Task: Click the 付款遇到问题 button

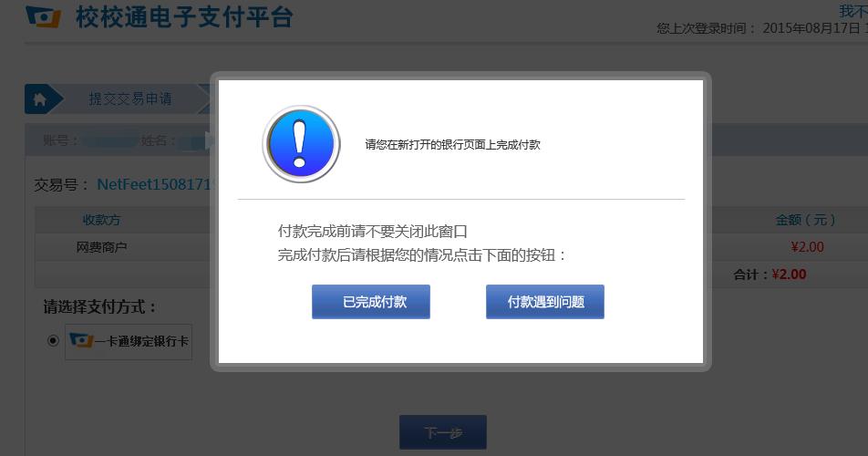Action: (544, 302)
